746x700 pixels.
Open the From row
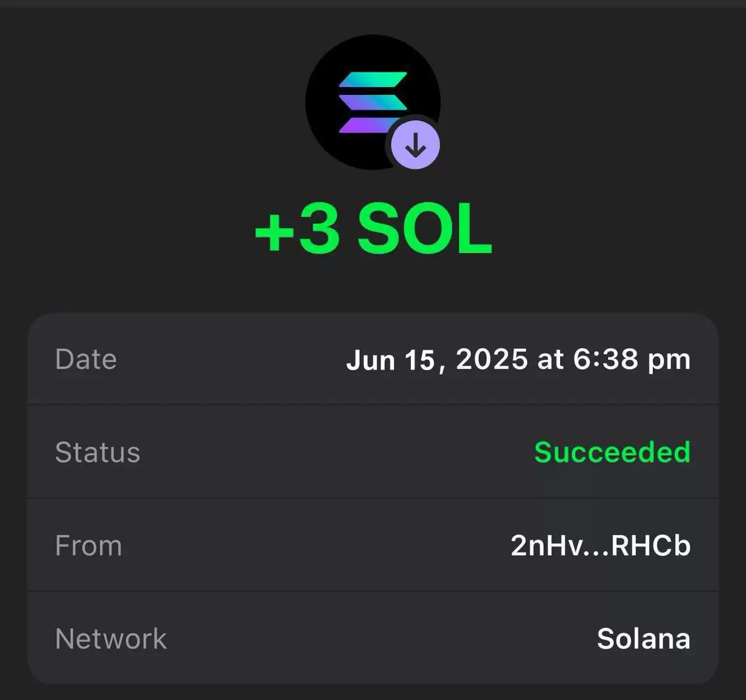[373, 545]
